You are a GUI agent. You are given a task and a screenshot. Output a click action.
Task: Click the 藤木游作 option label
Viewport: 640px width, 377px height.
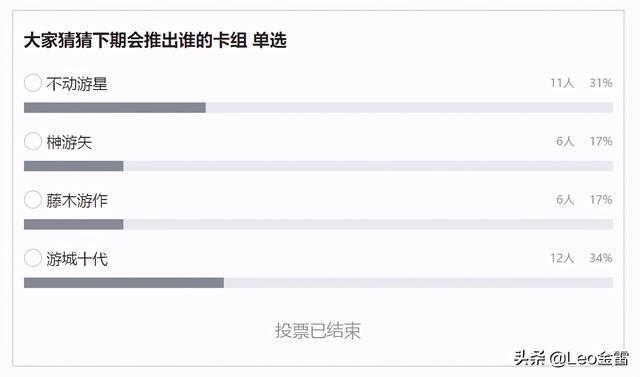77,200
